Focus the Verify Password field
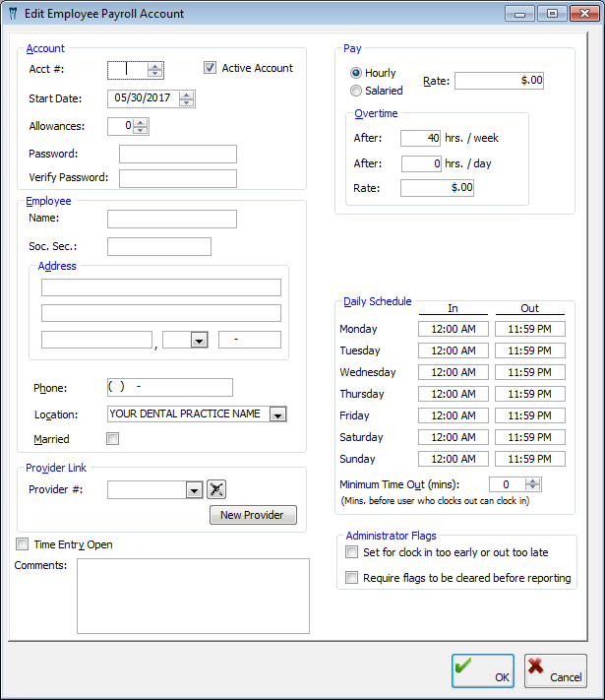This screenshot has height=700, width=605. (178, 178)
